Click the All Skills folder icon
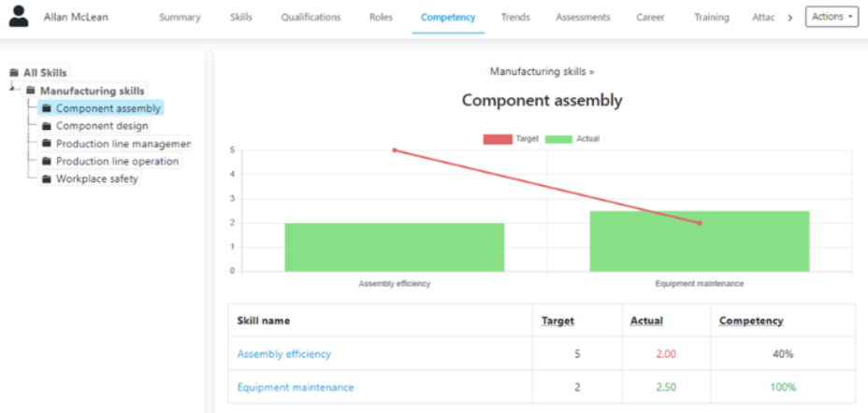868x413 pixels. pos(14,73)
